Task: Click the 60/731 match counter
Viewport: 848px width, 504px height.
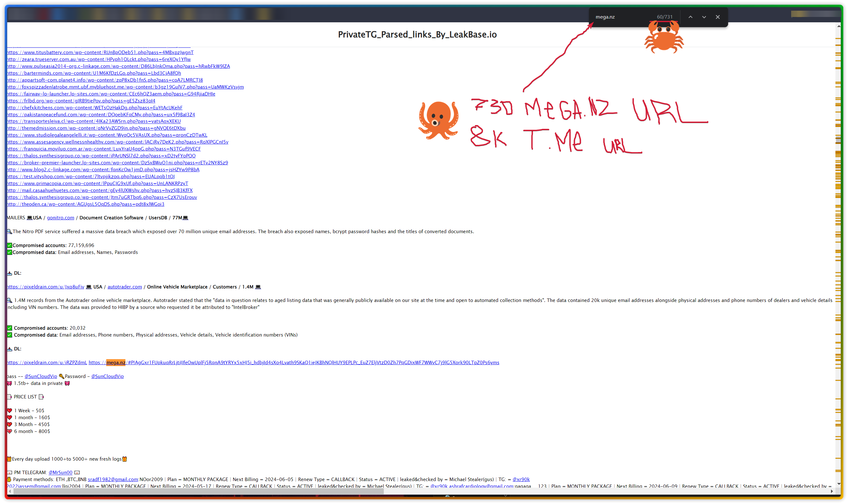Action: pyautogui.click(x=664, y=17)
